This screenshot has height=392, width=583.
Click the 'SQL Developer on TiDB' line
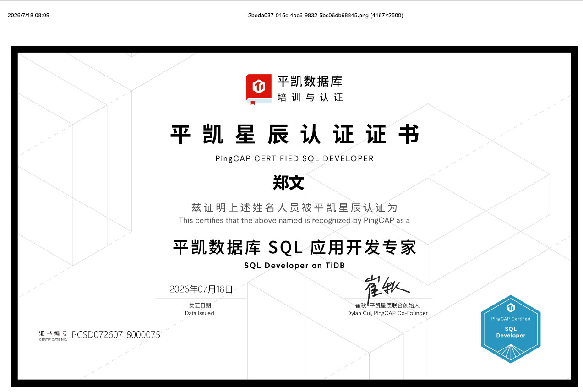[x=294, y=266]
